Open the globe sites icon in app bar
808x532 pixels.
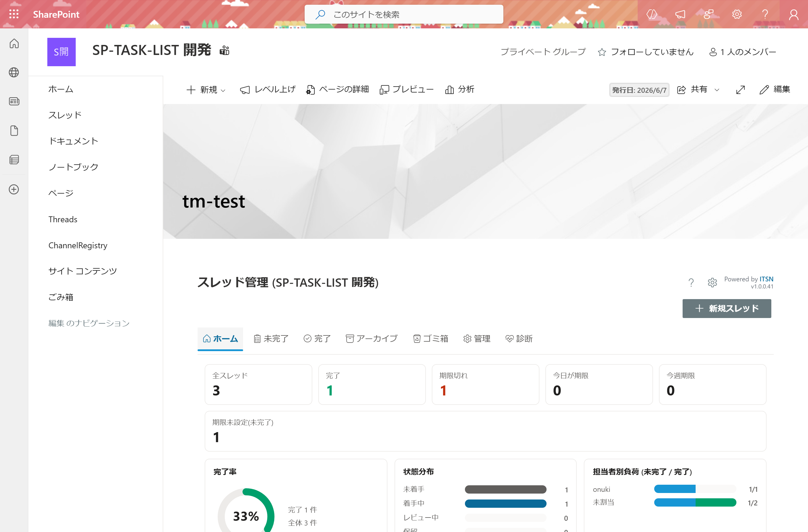pyautogui.click(x=14, y=72)
